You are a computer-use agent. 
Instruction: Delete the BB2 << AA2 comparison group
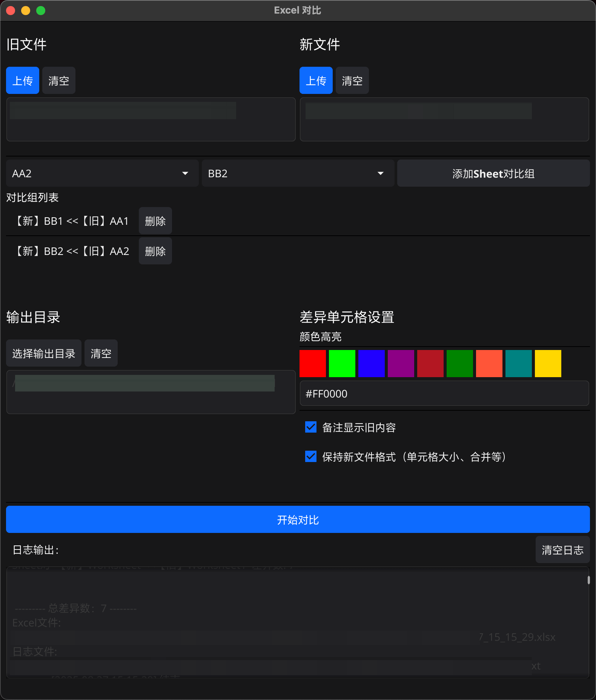coord(155,251)
